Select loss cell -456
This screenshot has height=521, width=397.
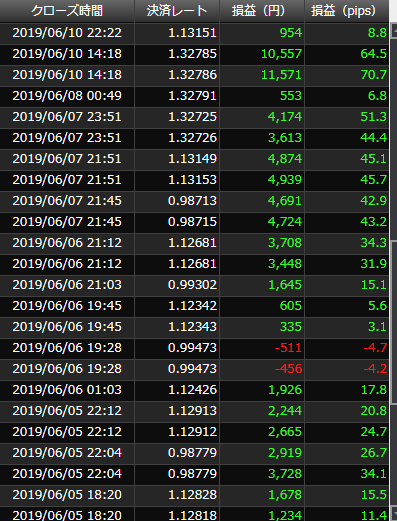[x=262, y=369]
